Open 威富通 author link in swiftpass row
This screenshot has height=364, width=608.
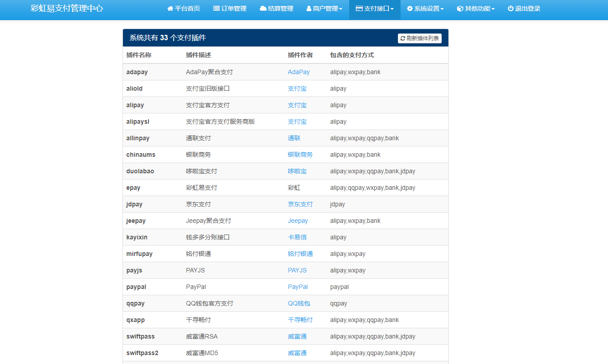click(x=297, y=336)
